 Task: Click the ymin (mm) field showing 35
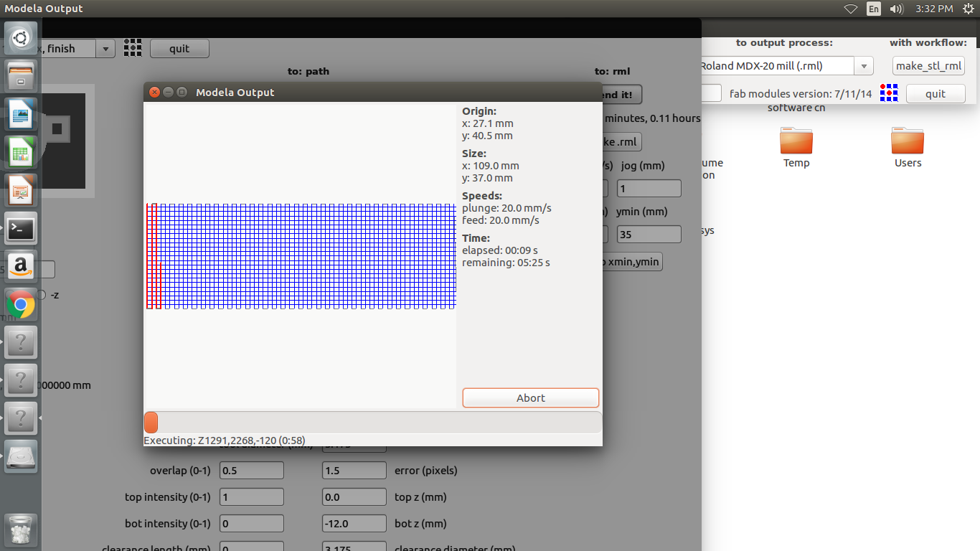[649, 234]
